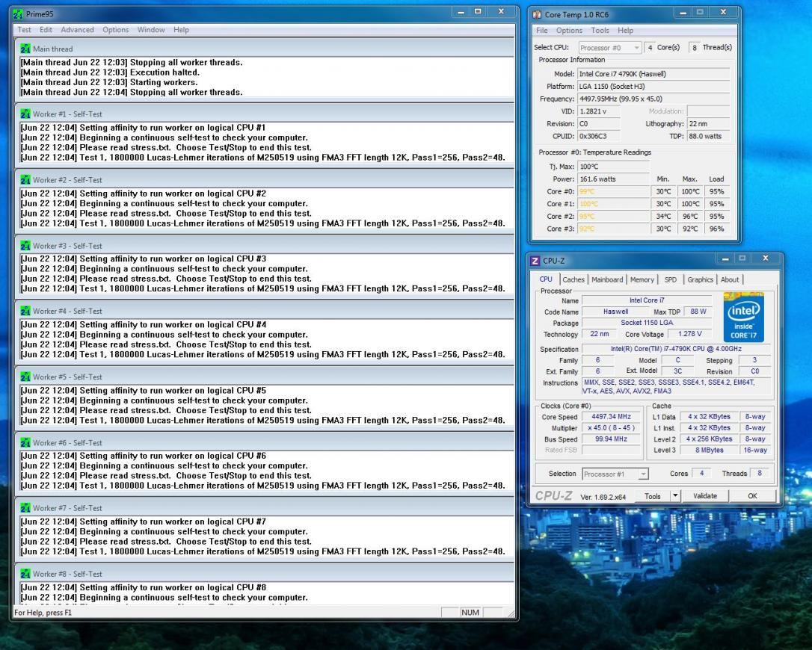Click the Specification field in CPU-Z
Viewport: 812px width, 650px height.
676,349
